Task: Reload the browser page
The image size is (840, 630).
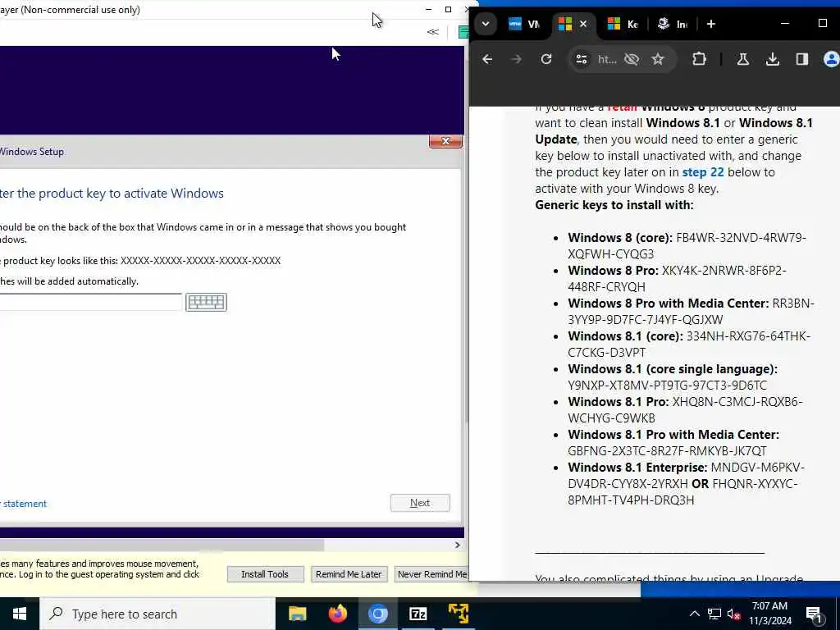Action: (x=546, y=59)
